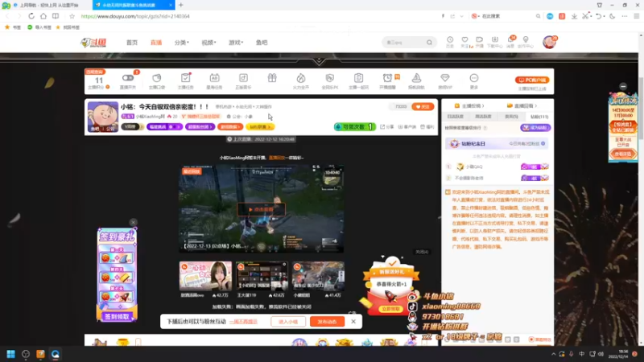Screen dimensions: 644x362
Task: Click the 进入小组 button
Action: coord(288,322)
